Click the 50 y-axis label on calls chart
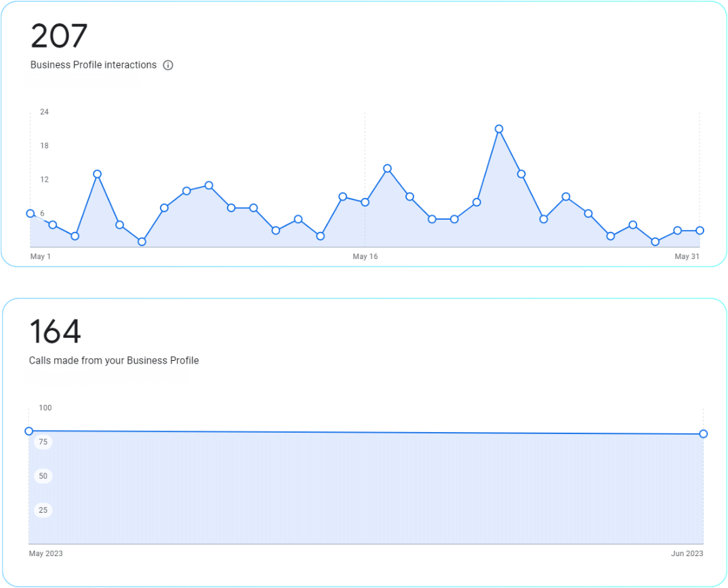This screenshot has height=588, width=728. coord(43,476)
